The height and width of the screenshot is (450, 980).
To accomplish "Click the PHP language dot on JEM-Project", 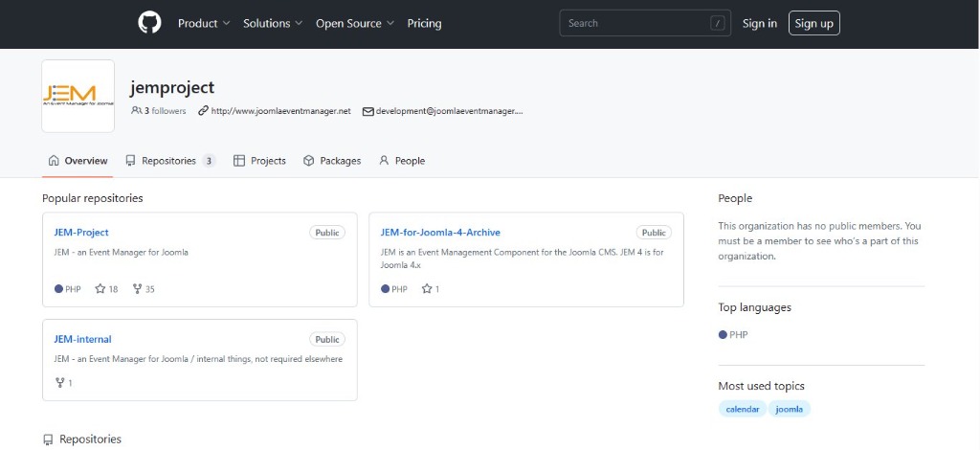I will click(x=58, y=289).
